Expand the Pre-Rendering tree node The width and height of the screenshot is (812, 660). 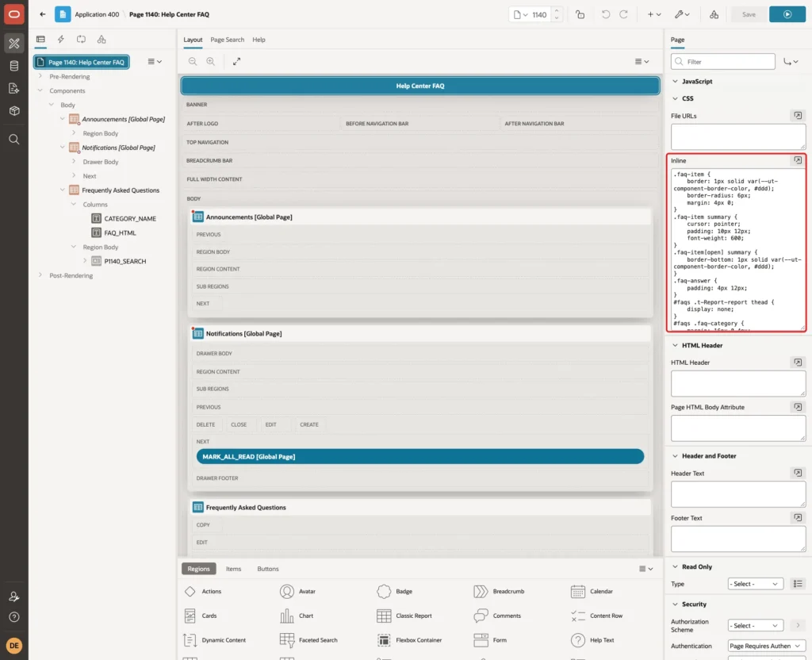point(40,76)
